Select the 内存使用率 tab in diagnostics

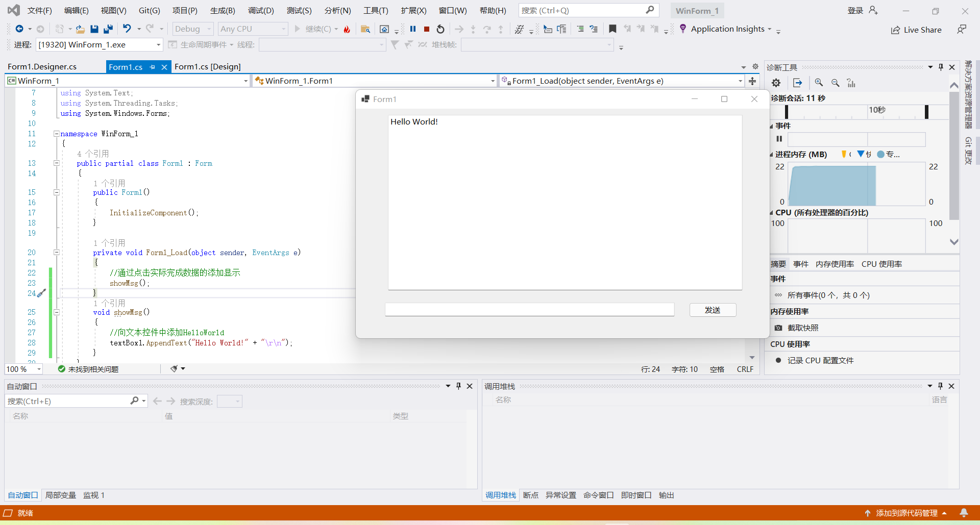835,264
